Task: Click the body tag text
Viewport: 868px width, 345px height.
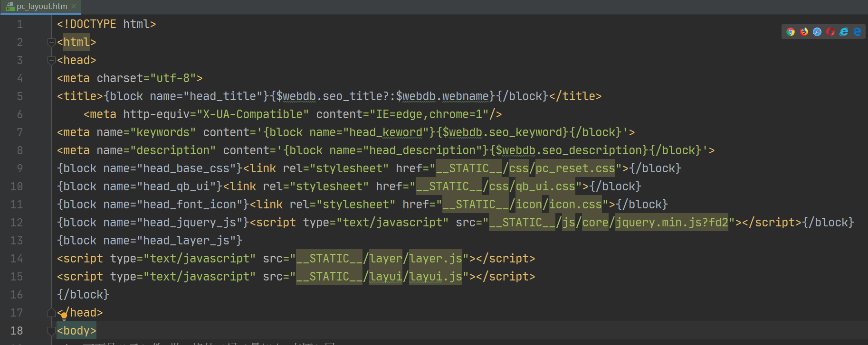Action: point(76,331)
